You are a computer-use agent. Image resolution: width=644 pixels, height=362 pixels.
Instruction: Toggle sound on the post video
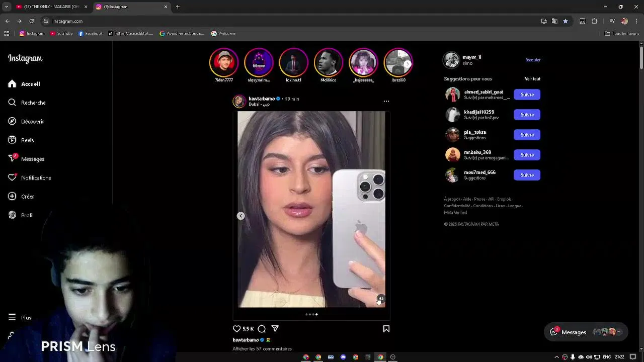(x=380, y=300)
